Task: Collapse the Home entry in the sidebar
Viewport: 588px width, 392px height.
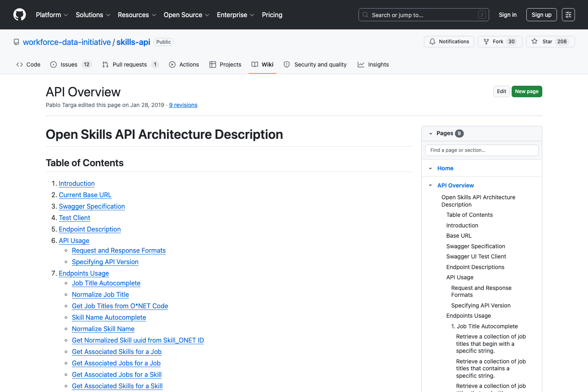Action: (x=430, y=168)
